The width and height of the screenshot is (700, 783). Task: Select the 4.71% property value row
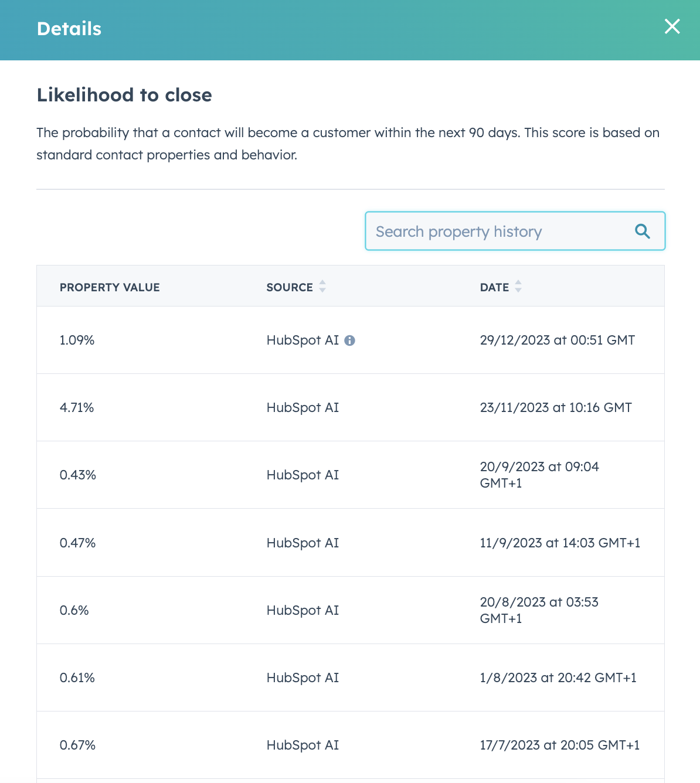(x=351, y=407)
